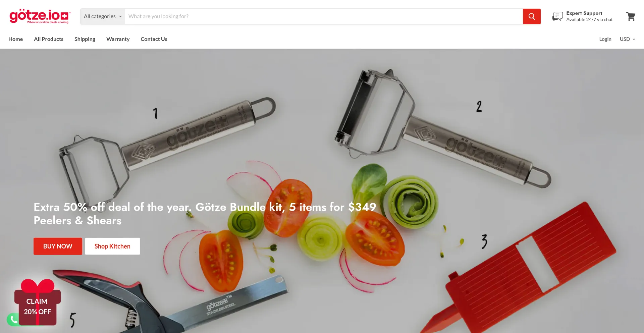The image size is (644, 333).
Task: Open the USD currency selector
Action: click(x=627, y=39)
